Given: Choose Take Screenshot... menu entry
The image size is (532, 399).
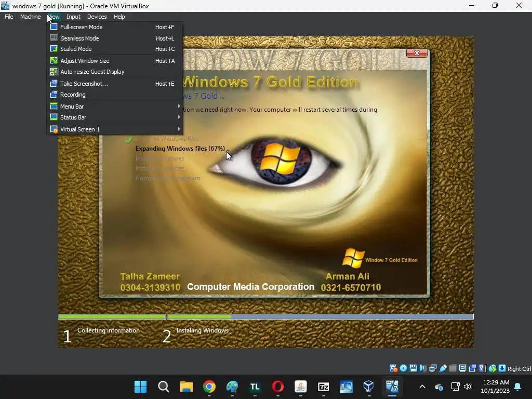Looking at the screenshot, I should pos(115,84).
